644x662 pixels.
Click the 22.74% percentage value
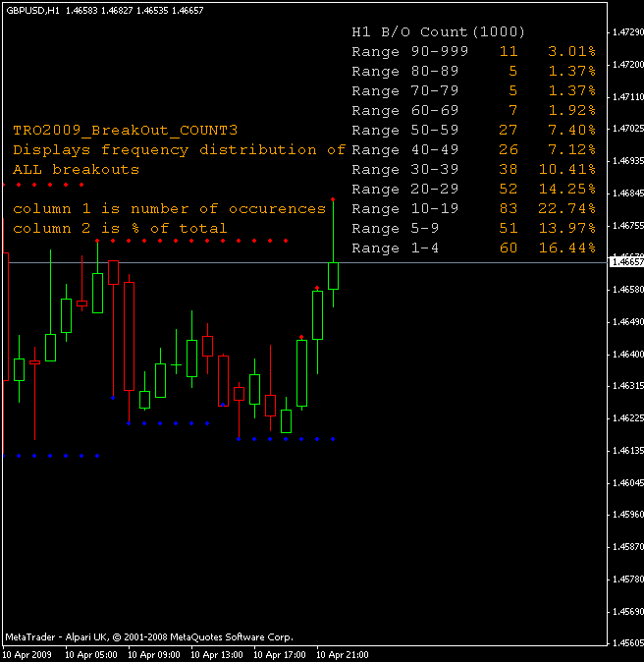571,208
